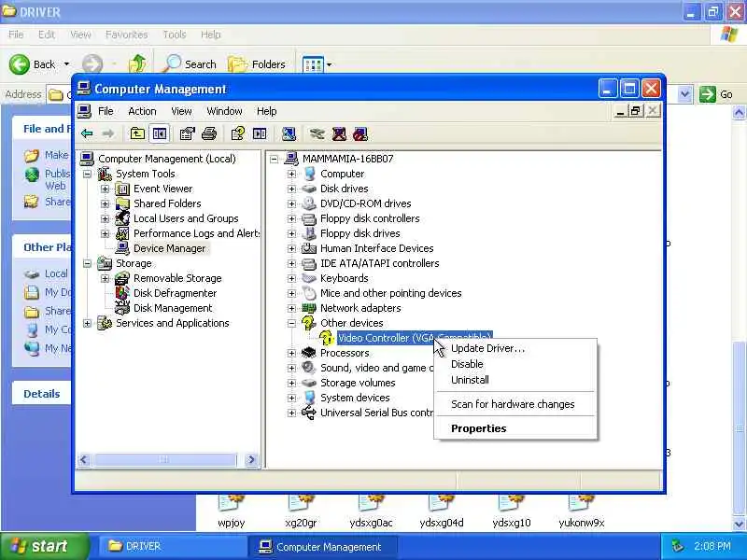The width and height of the screenshot is (747, 560).
Task: Expand Disk drives device category
Action: 291,189
